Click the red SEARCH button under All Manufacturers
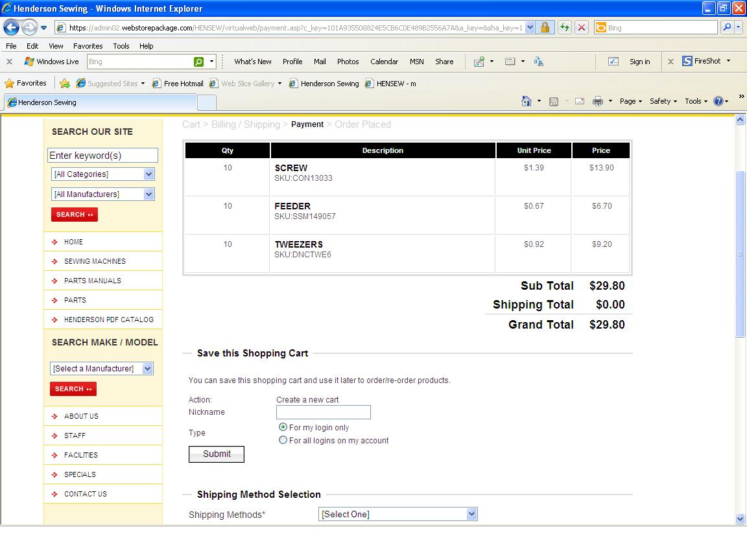This screenshot has height=560, width=747. click(75, 215)
